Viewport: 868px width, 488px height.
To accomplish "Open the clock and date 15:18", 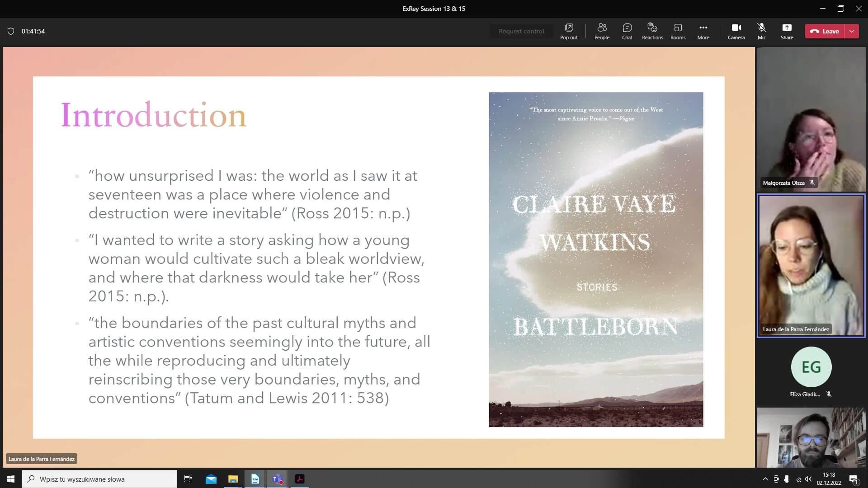I will coord(829,479).
